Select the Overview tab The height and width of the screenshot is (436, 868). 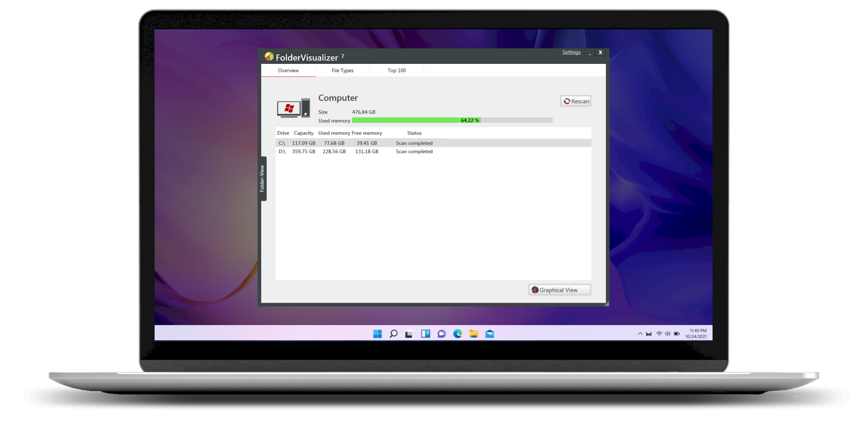click(288, 70)
